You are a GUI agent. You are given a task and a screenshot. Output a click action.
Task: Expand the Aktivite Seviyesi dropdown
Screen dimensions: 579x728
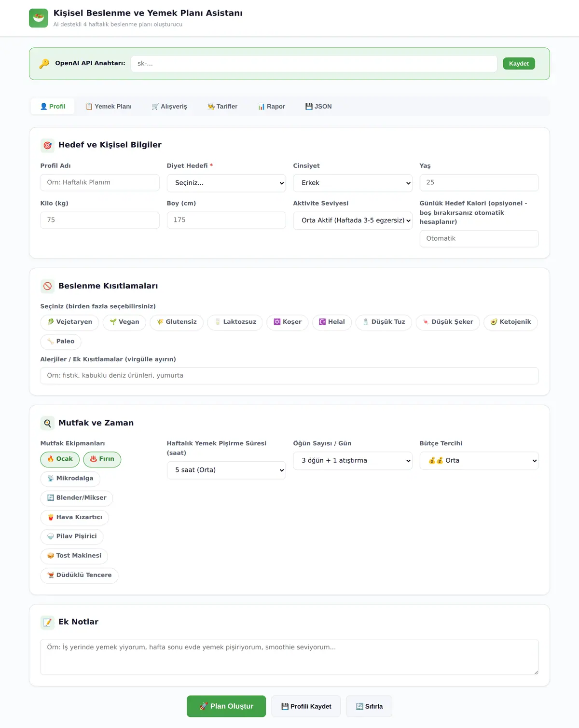click(353, 220)
